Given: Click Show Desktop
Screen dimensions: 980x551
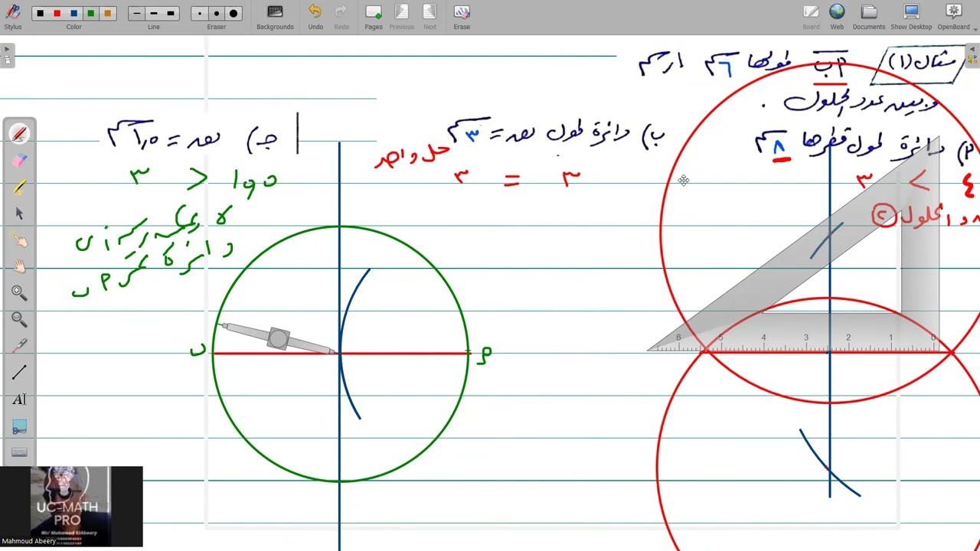Looking at the screenshot, I should coord(911,17).
